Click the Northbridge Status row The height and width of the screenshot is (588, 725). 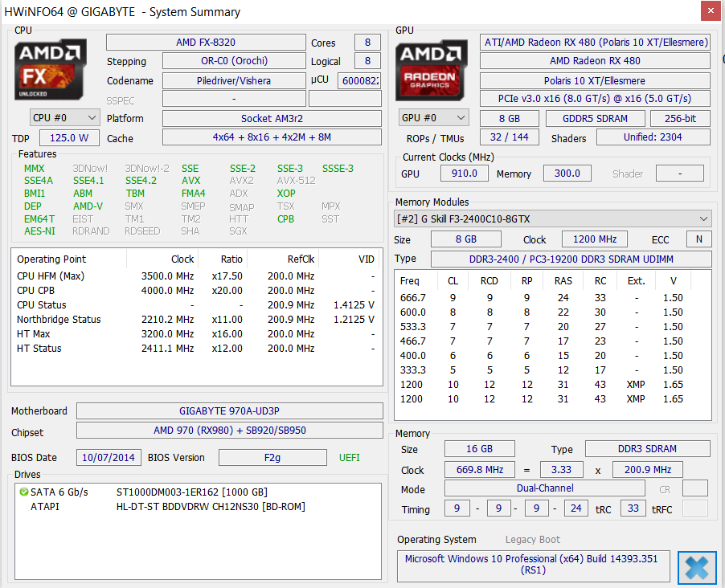[196, 320]
